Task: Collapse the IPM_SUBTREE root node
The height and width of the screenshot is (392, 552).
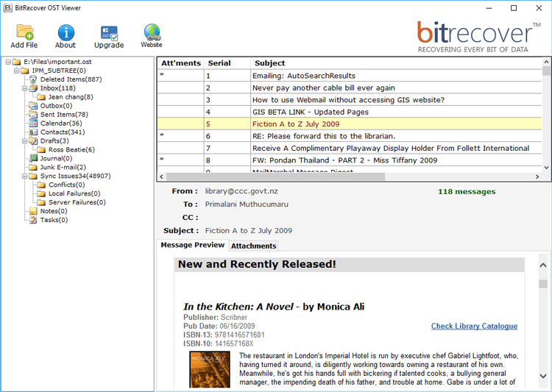Action: (x=16, y=71)
